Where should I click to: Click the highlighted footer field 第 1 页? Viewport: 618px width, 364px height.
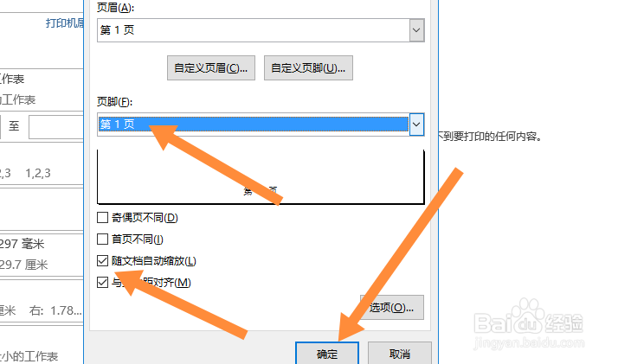[254, 125]
